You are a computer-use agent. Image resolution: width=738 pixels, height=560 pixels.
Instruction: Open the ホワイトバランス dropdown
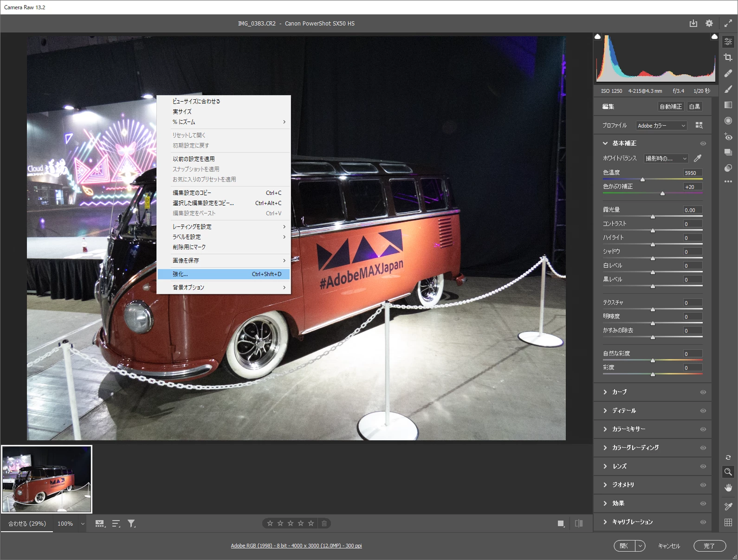pos(666,158)
